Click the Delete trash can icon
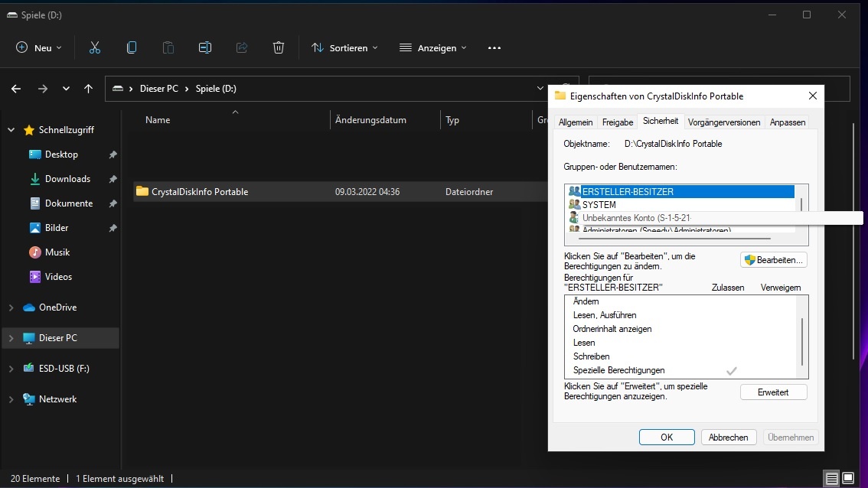This screenshot has width=868, height=488. 279,47
